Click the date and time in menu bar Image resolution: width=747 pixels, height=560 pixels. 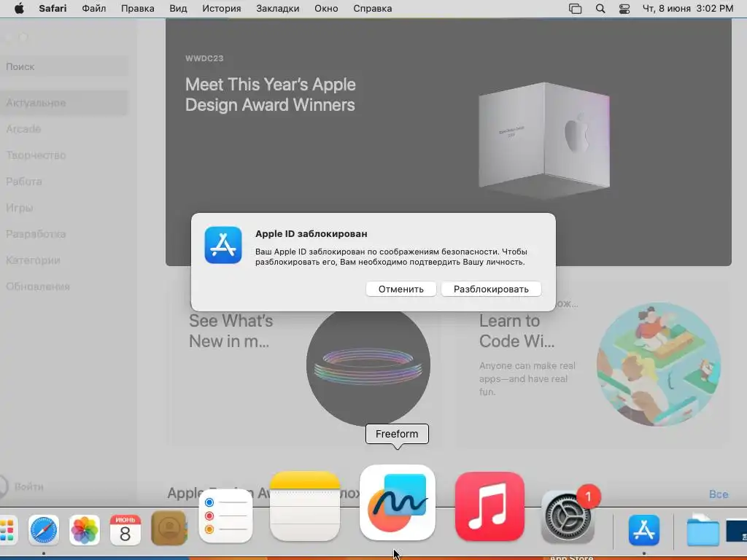tap(688, 8)
